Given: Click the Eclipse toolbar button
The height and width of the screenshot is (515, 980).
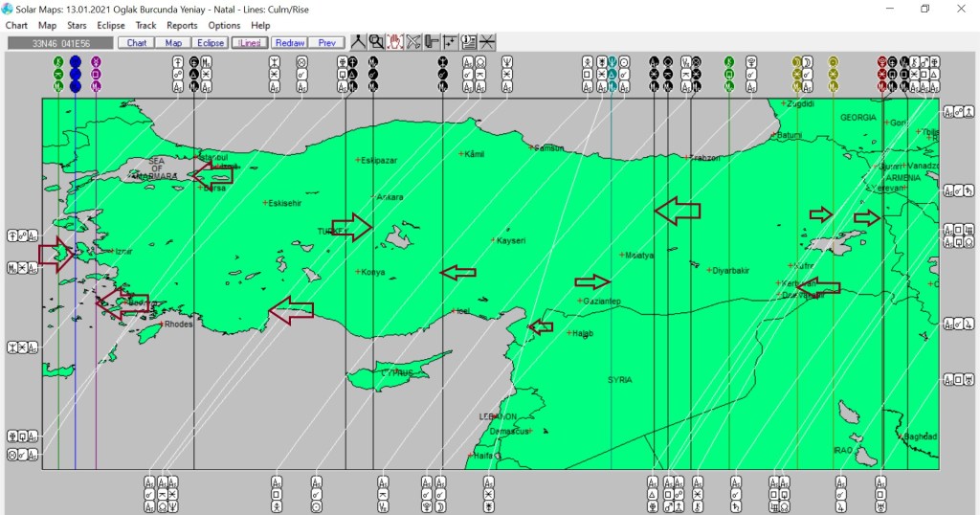Looking at the screenshot, I should (x=210, y=43).
